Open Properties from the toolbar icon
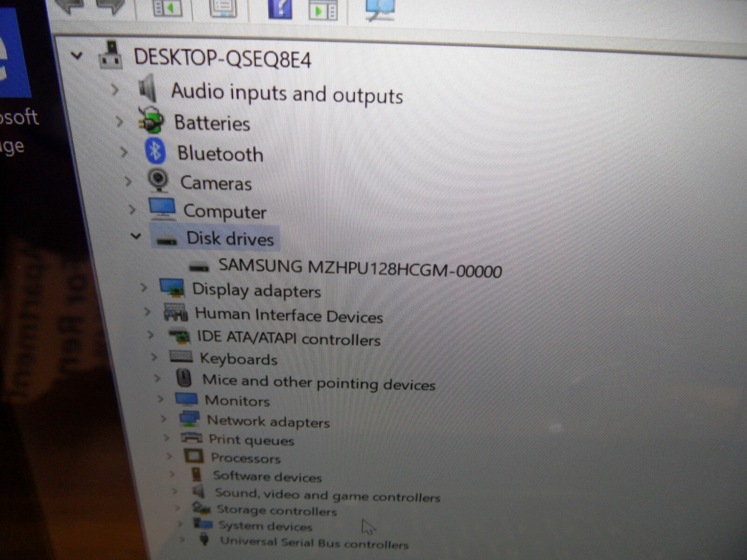The height and width of the screenshot is (560, 747). point(223,8)
